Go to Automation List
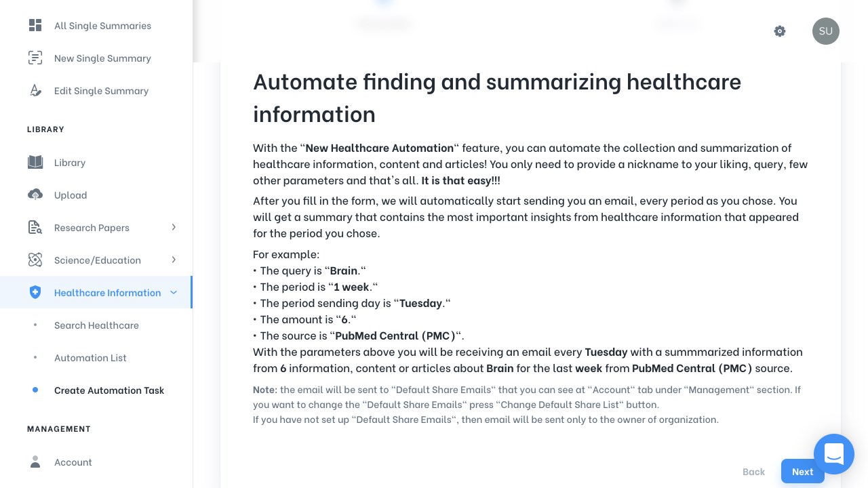Screen dimensions: 868x488 coord(90,358)
